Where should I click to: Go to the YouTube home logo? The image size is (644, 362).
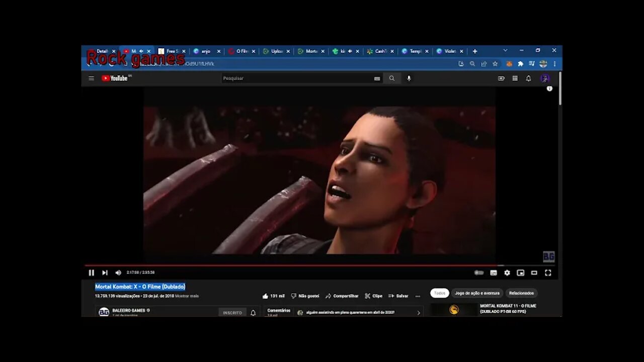(115, 78)
